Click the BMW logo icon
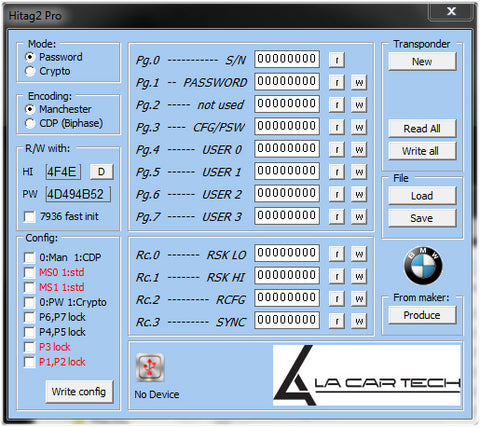The width and height of the screenshot is (480, 427). [x=423, y=266]
